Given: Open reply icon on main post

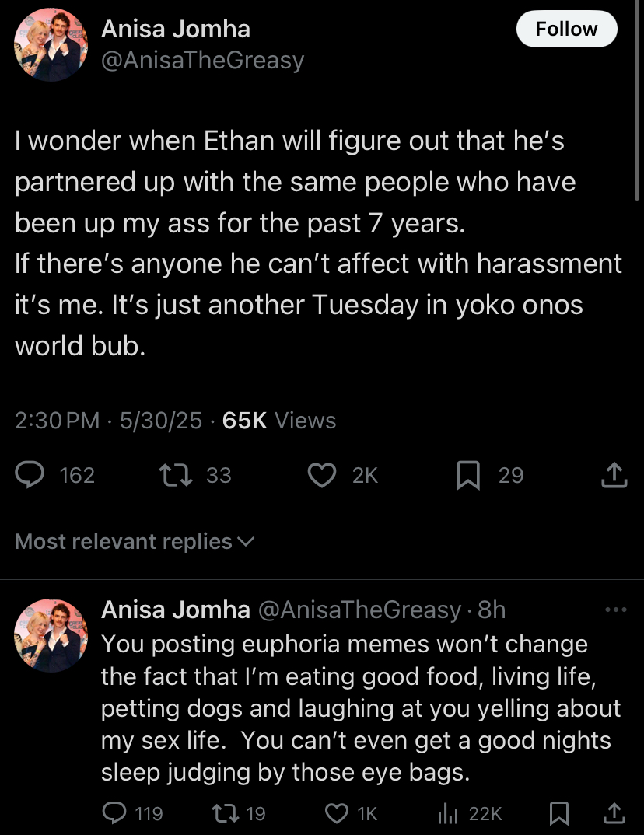Looking at the screenshot, I should pos(30,475).
